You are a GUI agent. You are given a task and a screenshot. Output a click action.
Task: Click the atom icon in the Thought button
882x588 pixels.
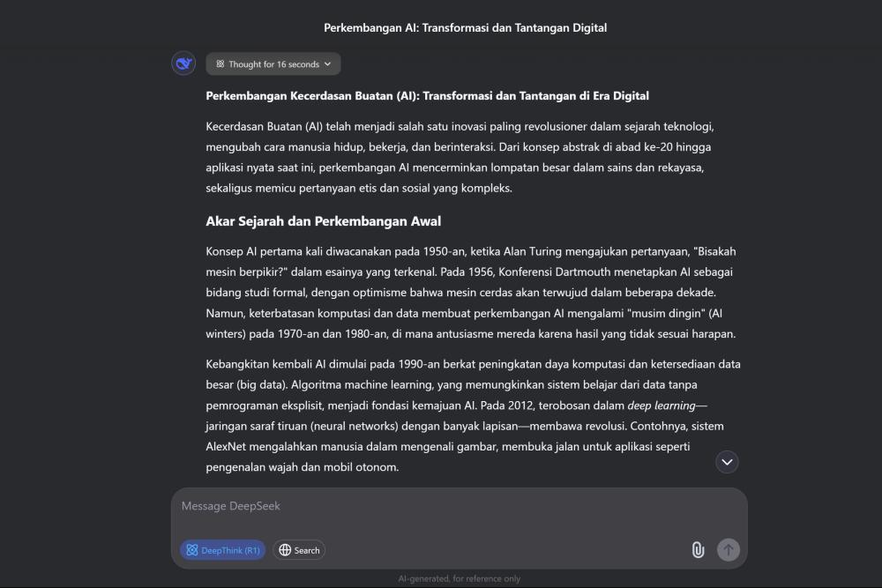(220, 64)
